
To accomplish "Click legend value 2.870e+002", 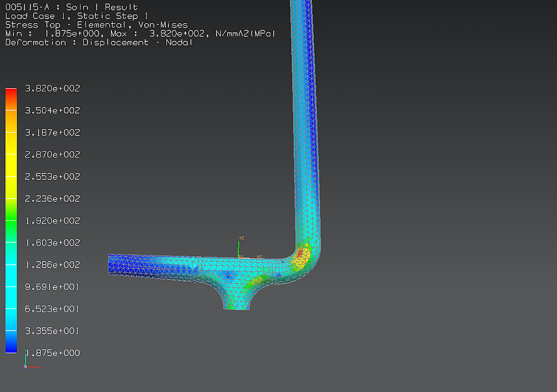I will pos(53,154).
